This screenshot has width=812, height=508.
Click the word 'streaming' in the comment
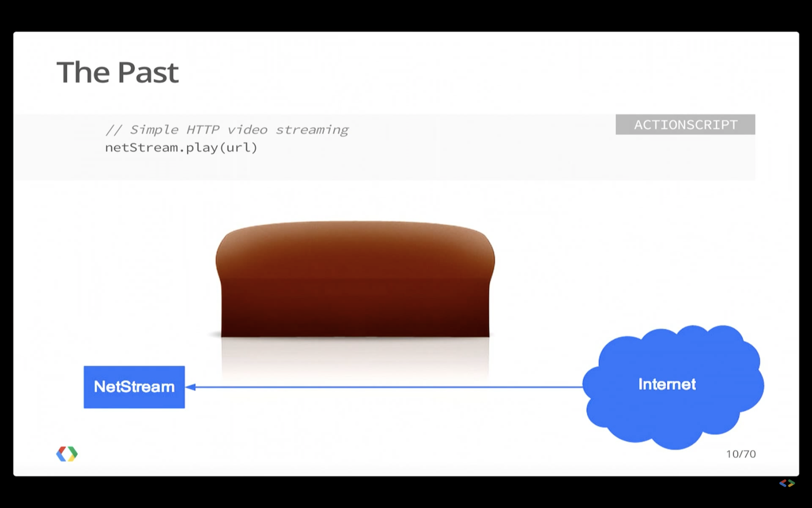(312, 130)
